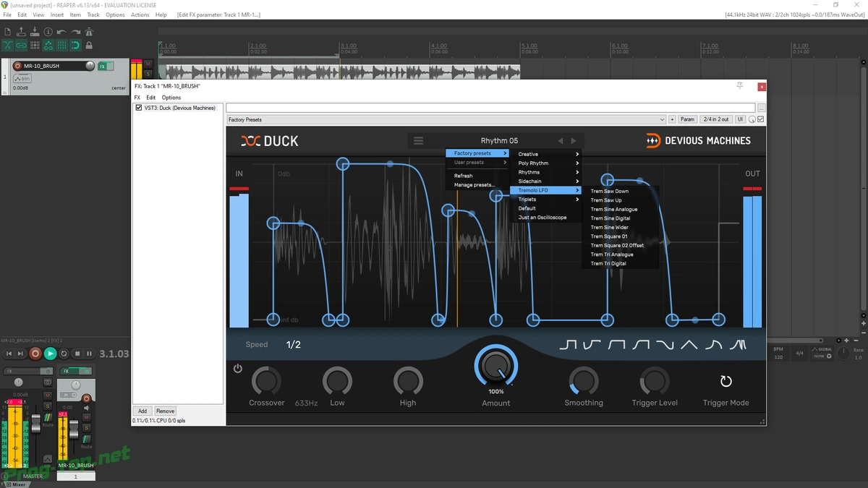Toggle ripple editing grid icon
This screenshot has height=488, width=868.
coord(35,46)
